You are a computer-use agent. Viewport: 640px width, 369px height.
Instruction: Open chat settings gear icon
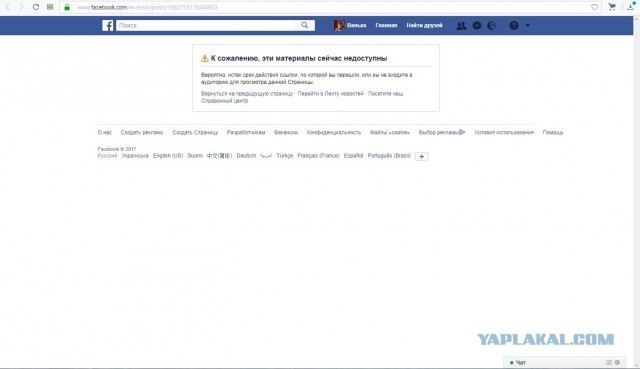(x=617, y=362)
